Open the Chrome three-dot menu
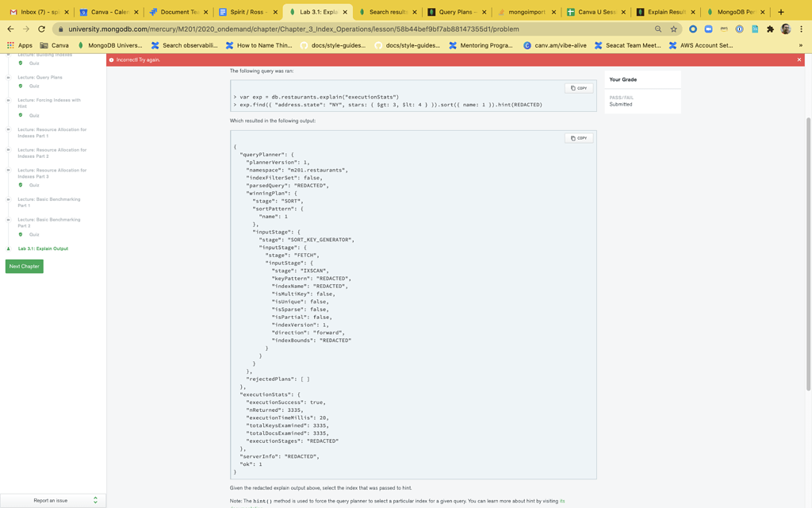 (801, 29)
